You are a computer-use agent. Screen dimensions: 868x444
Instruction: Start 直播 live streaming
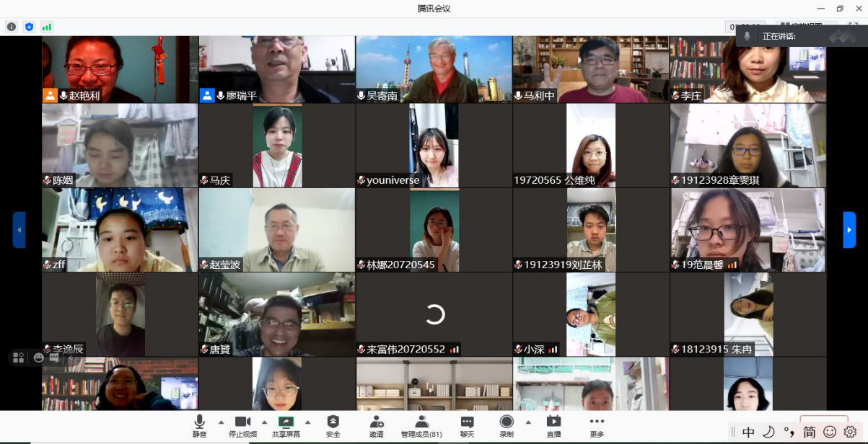pos(553,425)
